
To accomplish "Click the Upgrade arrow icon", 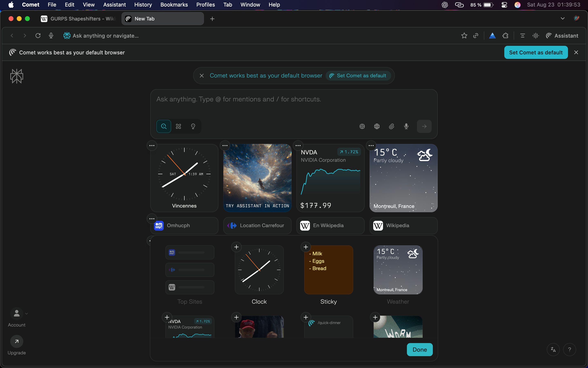I will 17,341.
